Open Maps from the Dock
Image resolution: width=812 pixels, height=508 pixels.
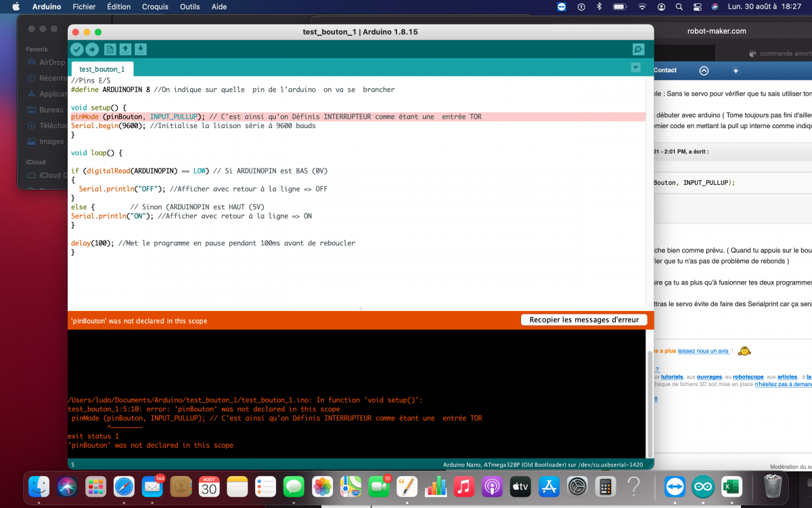(x=351, y=486)
